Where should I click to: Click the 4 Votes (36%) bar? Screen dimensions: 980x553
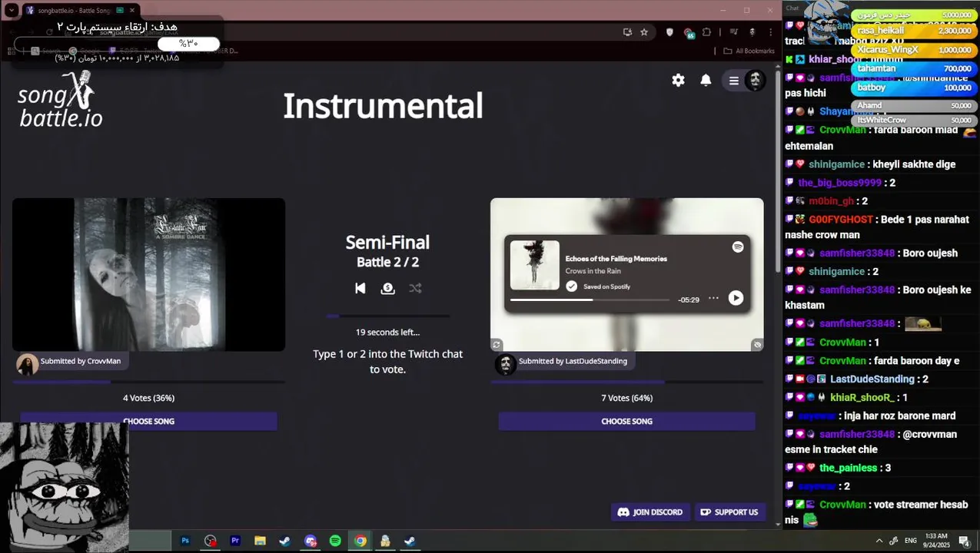coord(148,382)
